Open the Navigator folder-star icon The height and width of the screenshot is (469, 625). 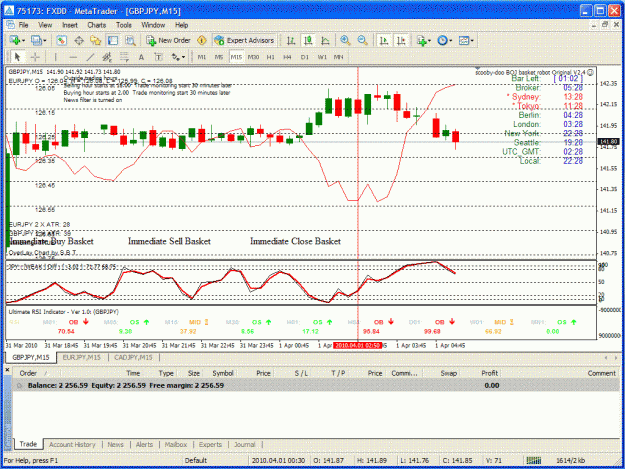tap(96, 40)
